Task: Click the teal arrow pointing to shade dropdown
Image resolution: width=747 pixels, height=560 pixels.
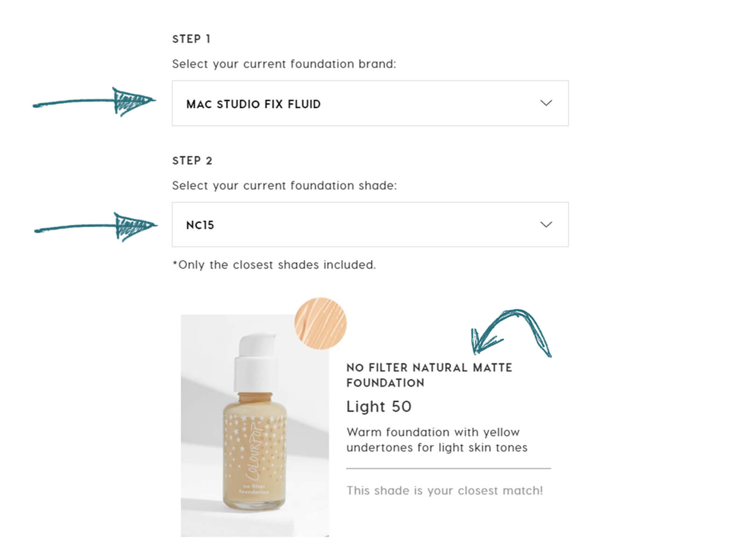Action: coord(95,227)
